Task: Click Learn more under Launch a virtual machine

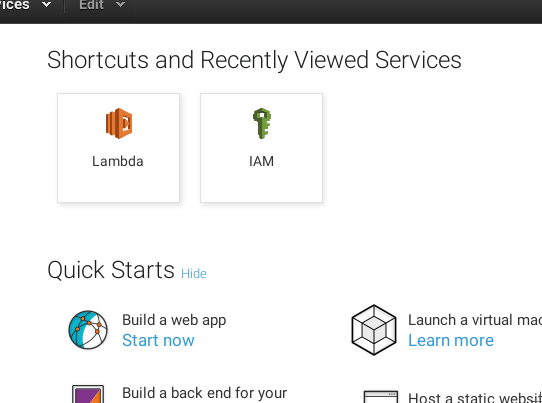Action: coord(451,340)
